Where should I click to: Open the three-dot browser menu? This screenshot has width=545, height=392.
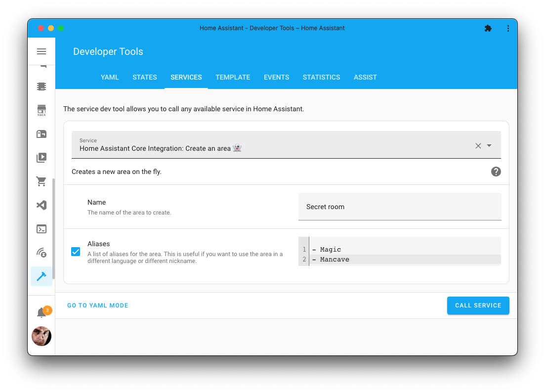508,28
